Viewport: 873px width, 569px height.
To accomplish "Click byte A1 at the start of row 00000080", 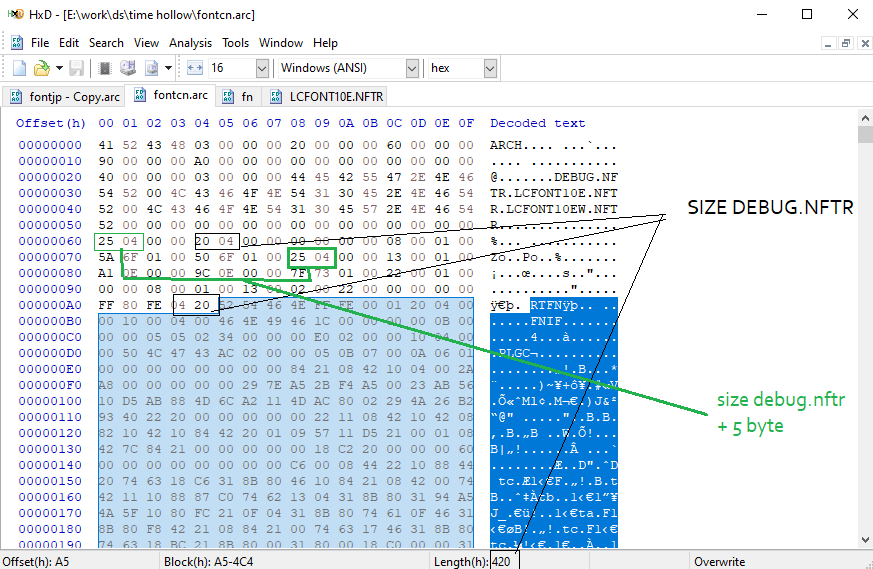I will pos(106,273).
